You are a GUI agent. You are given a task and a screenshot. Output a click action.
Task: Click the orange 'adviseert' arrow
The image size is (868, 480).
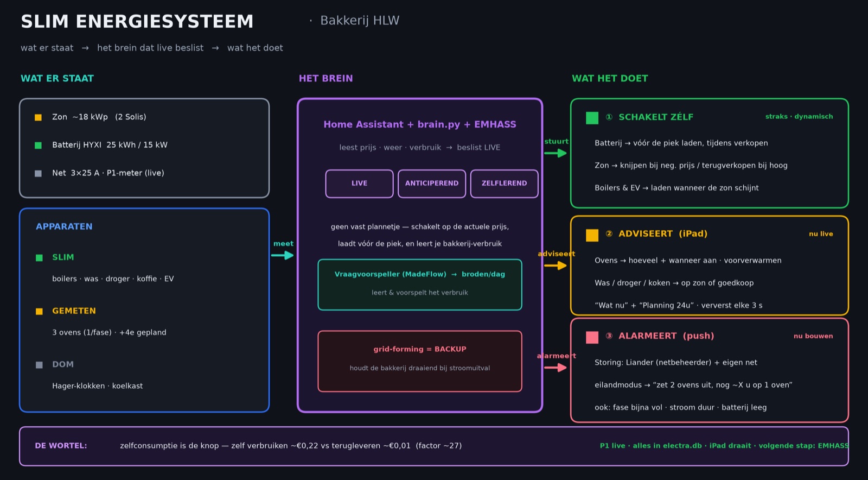[556, 266]
